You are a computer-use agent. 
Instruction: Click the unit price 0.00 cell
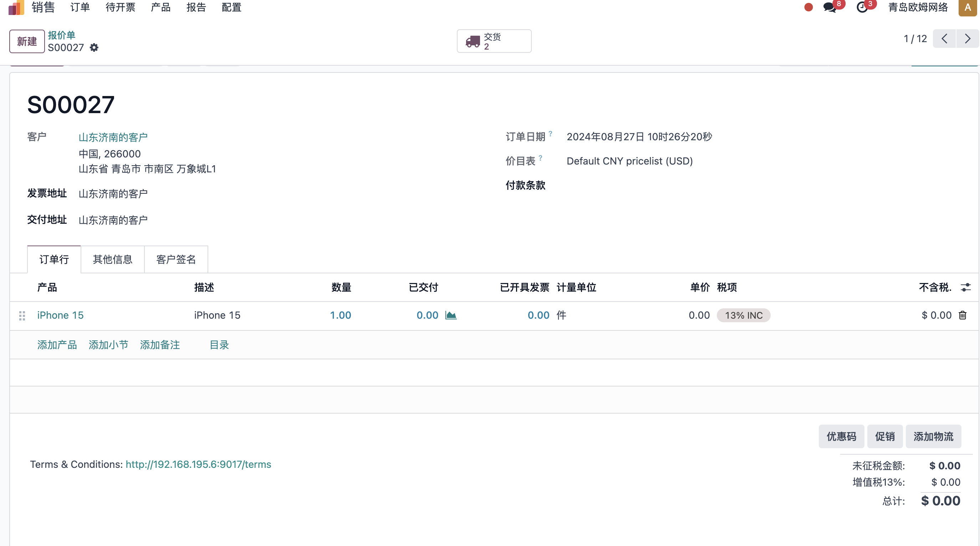[699, 315]
